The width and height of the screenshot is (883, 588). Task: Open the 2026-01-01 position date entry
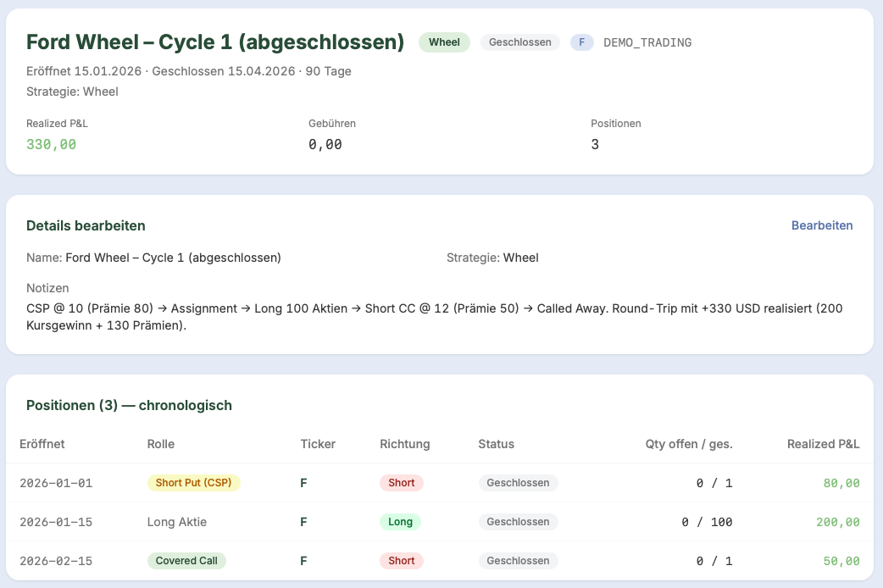tap(56, 483)
